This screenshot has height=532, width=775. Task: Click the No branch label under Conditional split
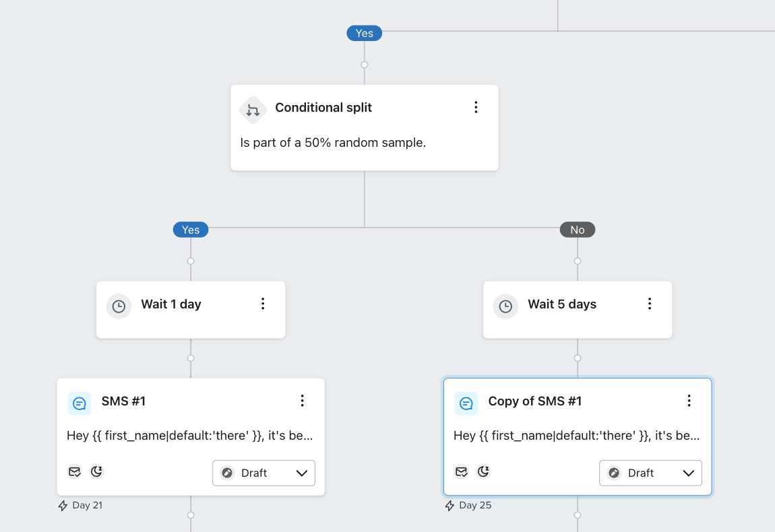coord(578,230)
